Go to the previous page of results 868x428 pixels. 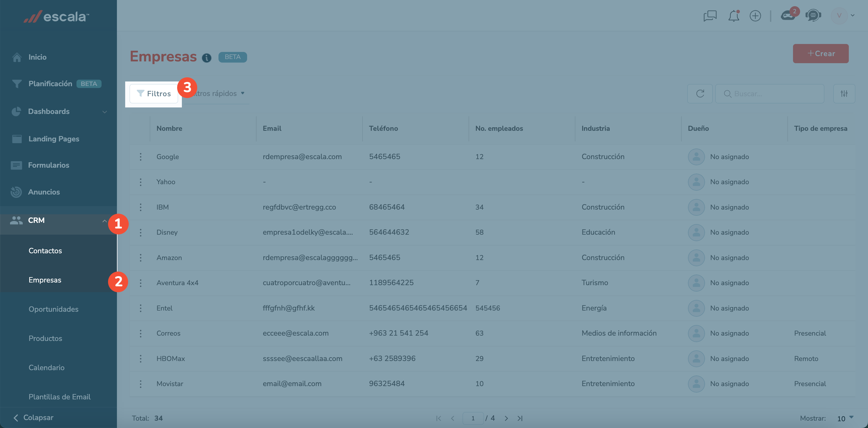pyautogui.click(x=453, y=418)
